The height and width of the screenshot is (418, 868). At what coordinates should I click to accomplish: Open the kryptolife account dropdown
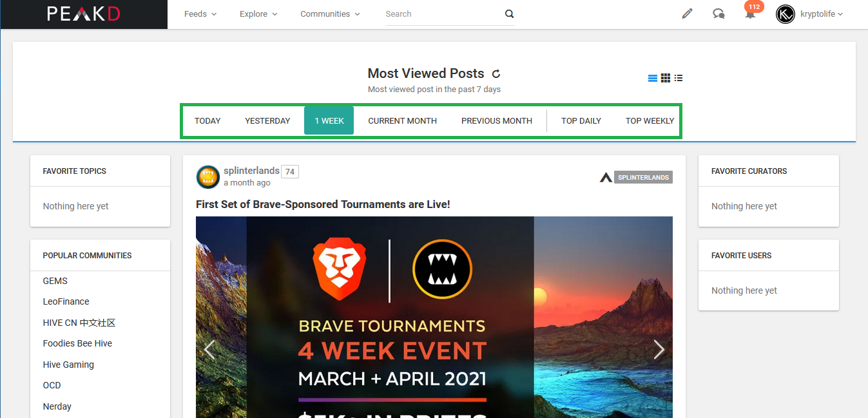822,14
